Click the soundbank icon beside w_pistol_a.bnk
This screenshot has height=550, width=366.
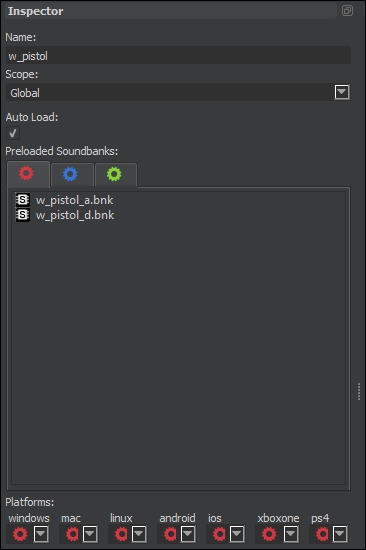pyautogui.click(x=22, y=200)
